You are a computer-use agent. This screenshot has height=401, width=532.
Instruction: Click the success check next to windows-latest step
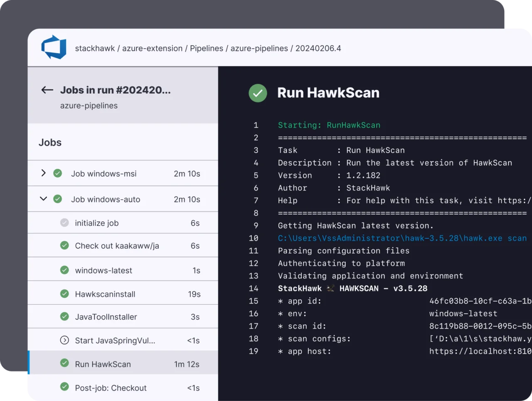[x=64, y=270]
